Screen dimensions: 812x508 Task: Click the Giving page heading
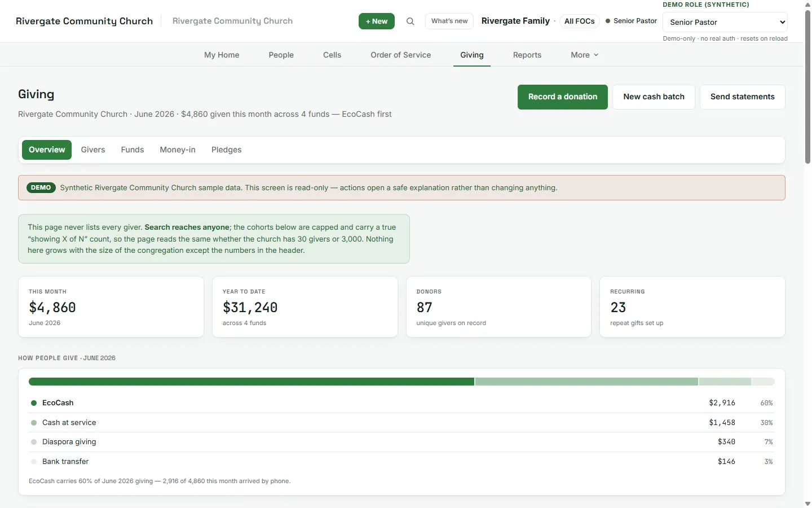pos(36,94)
